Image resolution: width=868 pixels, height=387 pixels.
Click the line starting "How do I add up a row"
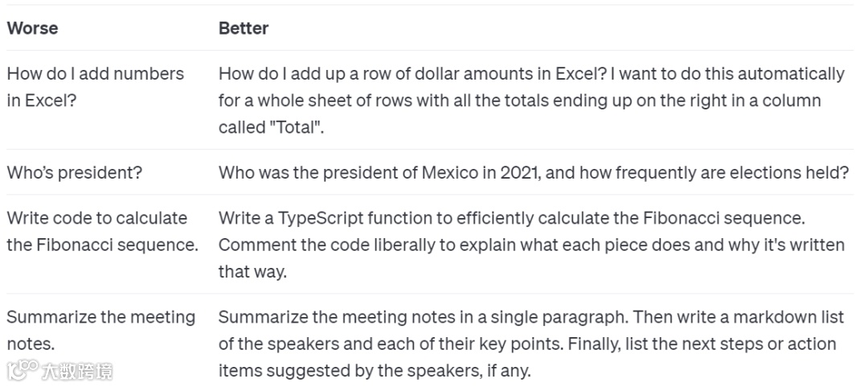[531, 74]
